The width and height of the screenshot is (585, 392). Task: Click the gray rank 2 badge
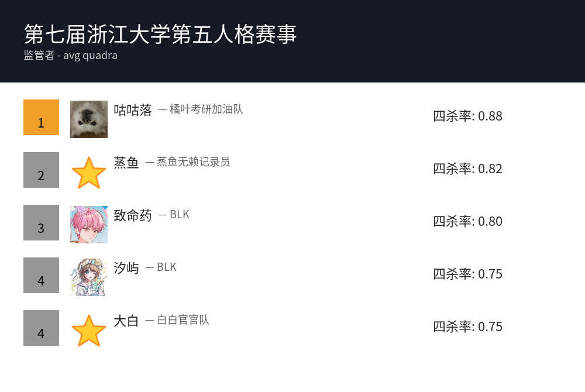coord(41,170)
